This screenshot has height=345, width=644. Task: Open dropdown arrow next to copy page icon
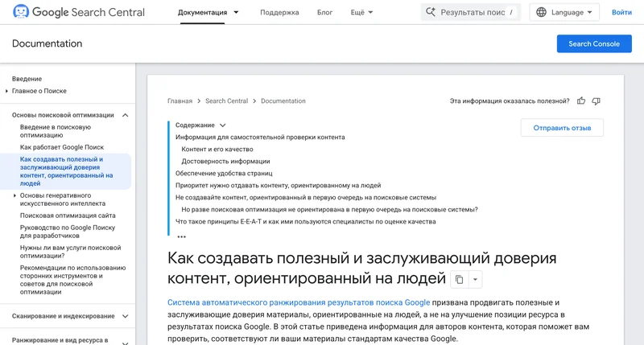click(x=475, y=279)
